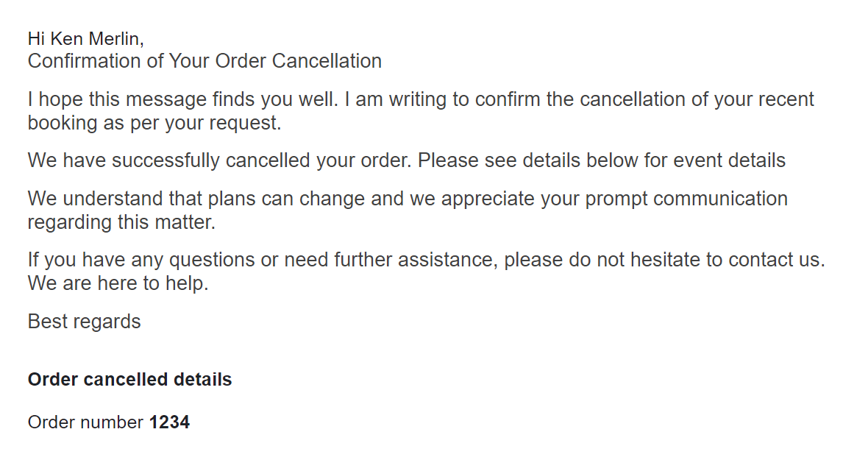The height and width of the screenshot is (471, 868).
Task: Click 'Please see details below for event details'
Action: [x=601, y=160]
